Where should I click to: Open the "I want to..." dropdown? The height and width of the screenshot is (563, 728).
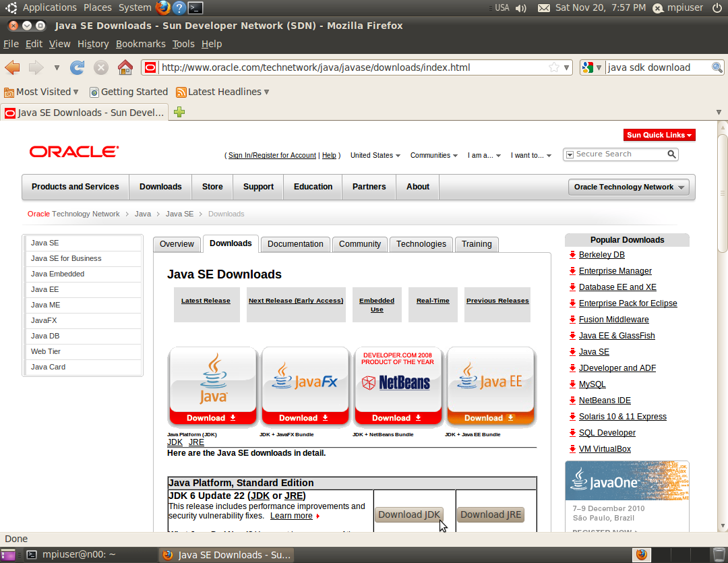pos(531,155)
